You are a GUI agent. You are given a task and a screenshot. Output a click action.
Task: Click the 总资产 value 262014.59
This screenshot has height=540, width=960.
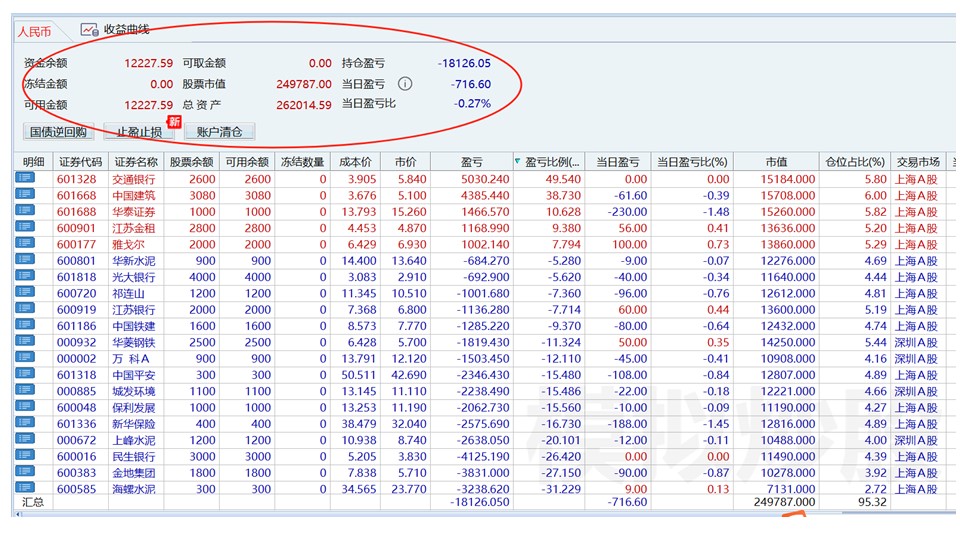tap(304, 105)
